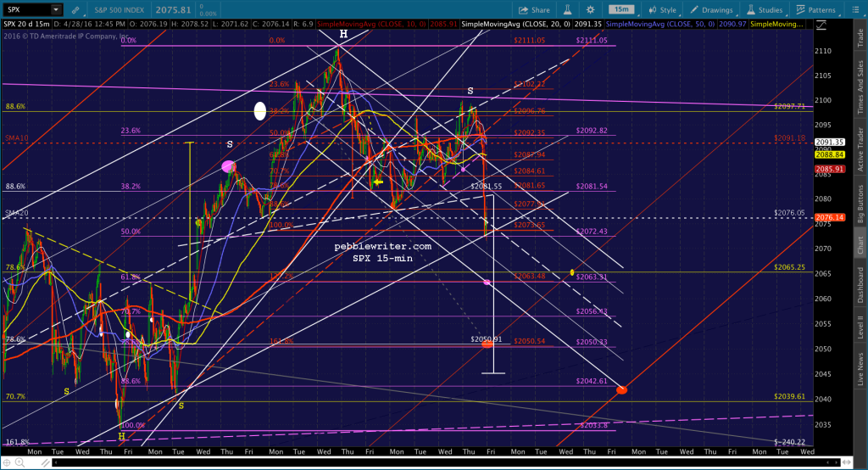Open the Trade side tab
The image size is (868, 470).
coord(860,37)
